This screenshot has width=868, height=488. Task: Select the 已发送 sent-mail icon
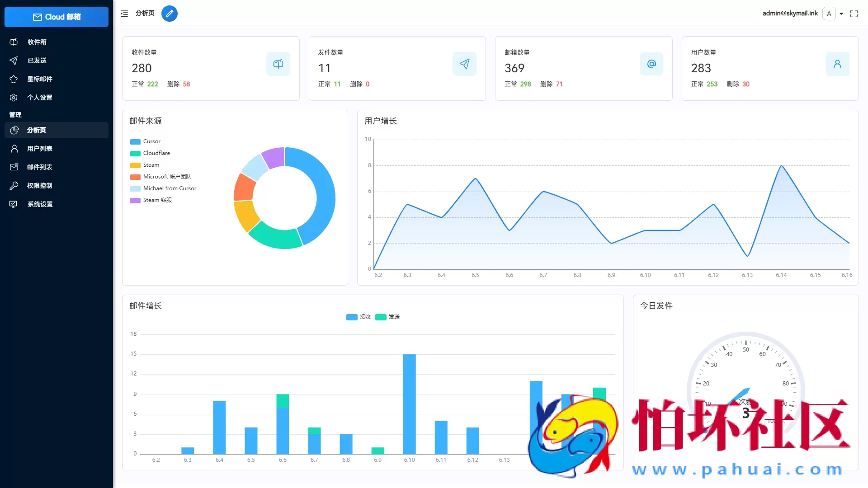[14, 60]
